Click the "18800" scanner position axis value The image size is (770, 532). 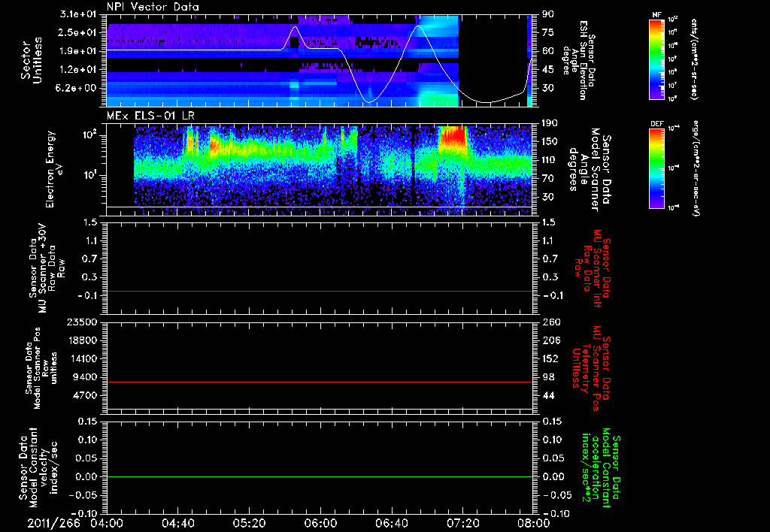(81, 340)
